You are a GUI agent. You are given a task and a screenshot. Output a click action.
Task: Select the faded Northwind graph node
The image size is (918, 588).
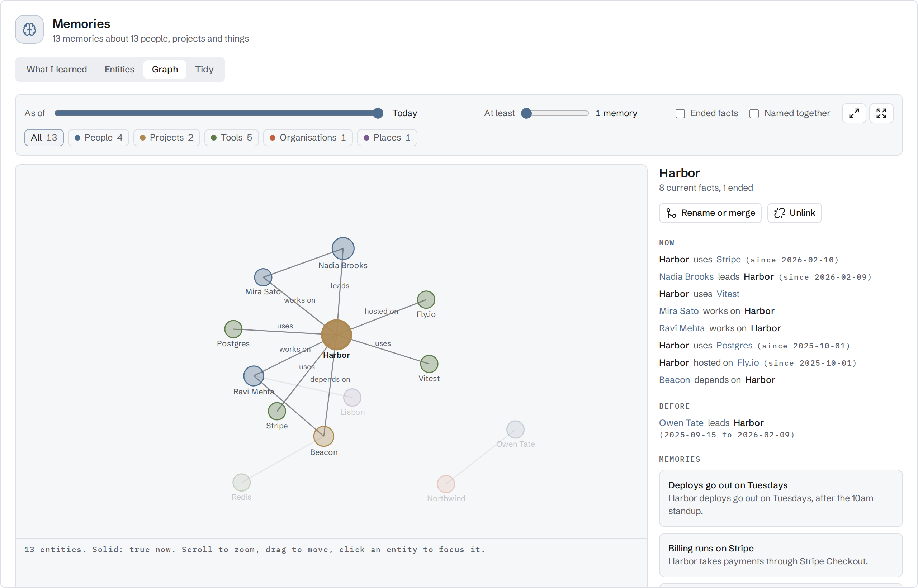pyautogui.click(x=446, y=484)
